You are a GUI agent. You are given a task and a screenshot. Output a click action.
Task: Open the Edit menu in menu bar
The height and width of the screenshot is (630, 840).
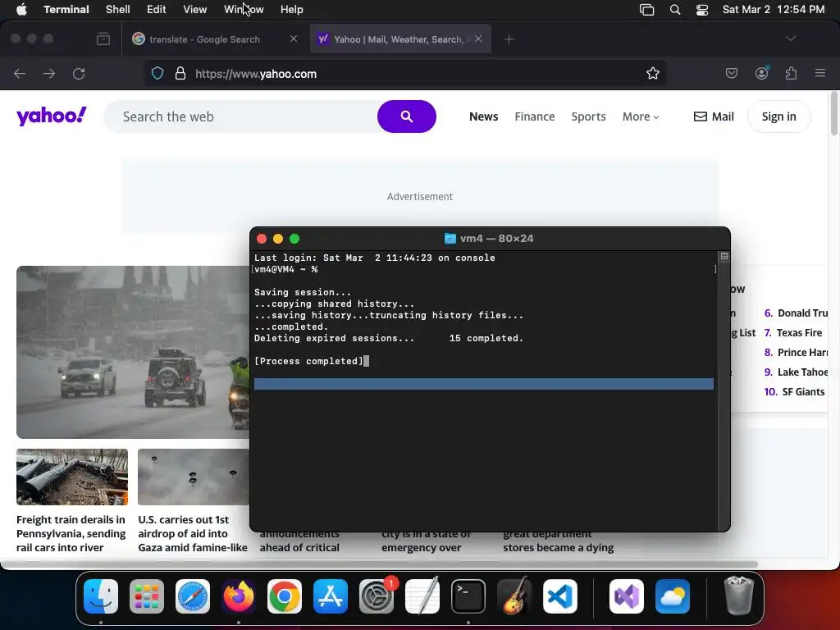pos(157,10)
